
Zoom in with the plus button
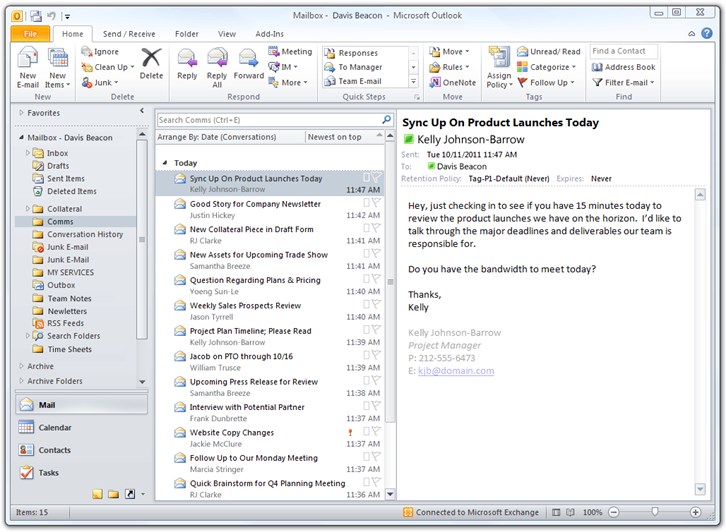[x=695, y=512]
